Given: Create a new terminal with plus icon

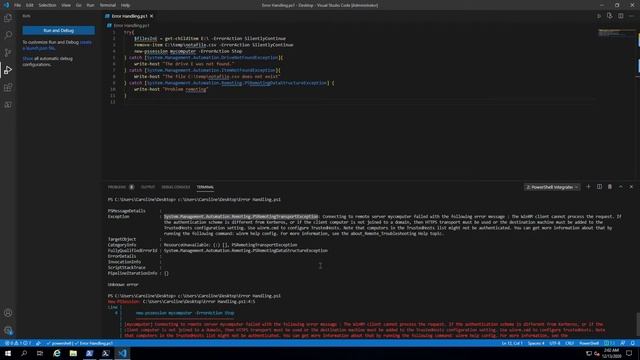Looking at the screenshot, I should [x=588, y=187].
